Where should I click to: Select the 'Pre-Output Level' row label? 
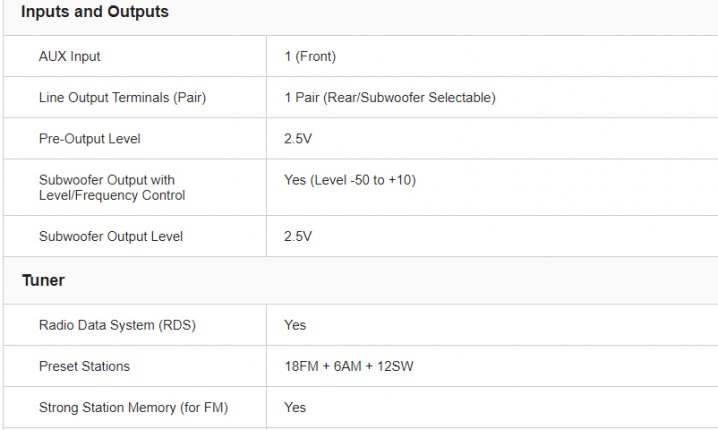pyautogui.click(x=90, y=139)
